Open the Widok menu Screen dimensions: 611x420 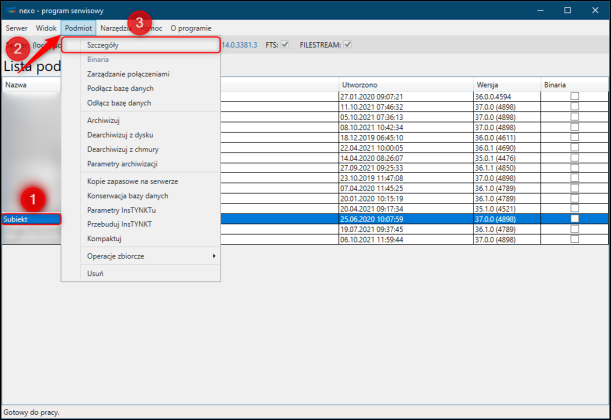[x=46, y=28]
